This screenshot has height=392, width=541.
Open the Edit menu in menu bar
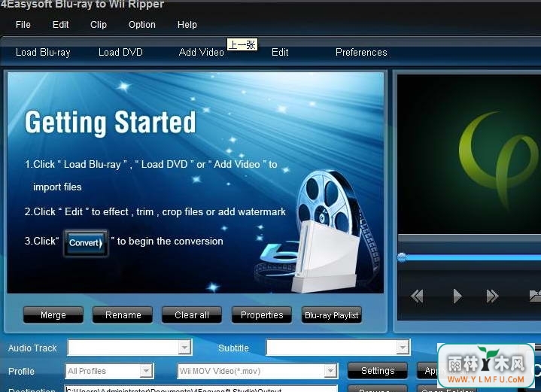click(x=60, y=25)
